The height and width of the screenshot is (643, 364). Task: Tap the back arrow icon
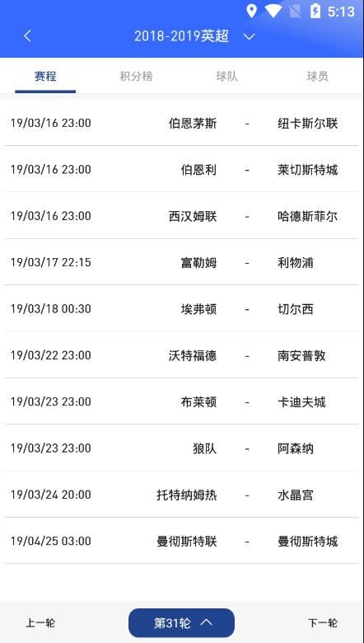click(x=27, y=36)
